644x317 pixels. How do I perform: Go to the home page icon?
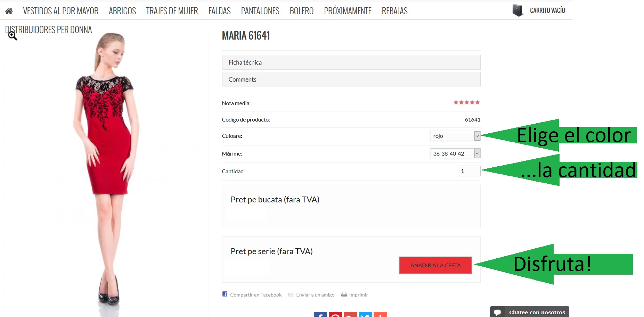coord(9,11)
